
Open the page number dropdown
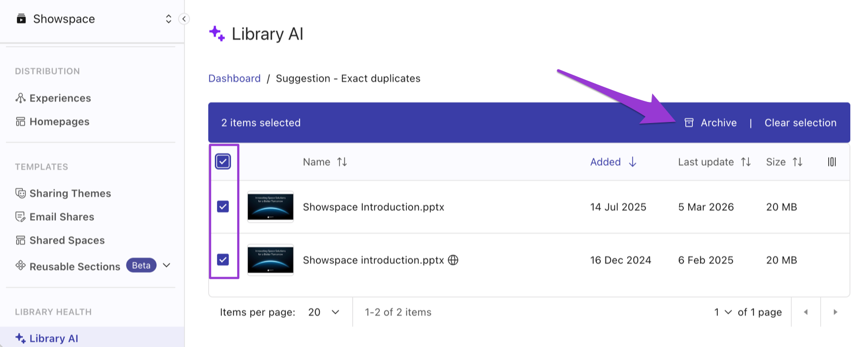[723, 312]
